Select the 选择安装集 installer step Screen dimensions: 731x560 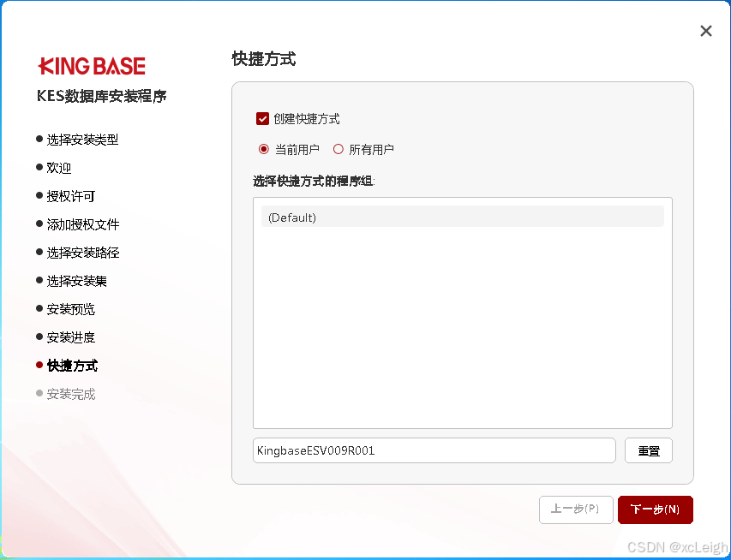(x=78, y=281)
